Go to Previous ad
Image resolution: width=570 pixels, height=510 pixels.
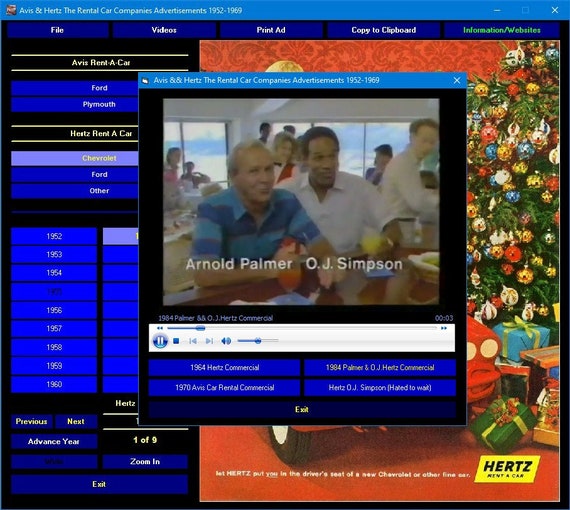[x=32, y=422]
